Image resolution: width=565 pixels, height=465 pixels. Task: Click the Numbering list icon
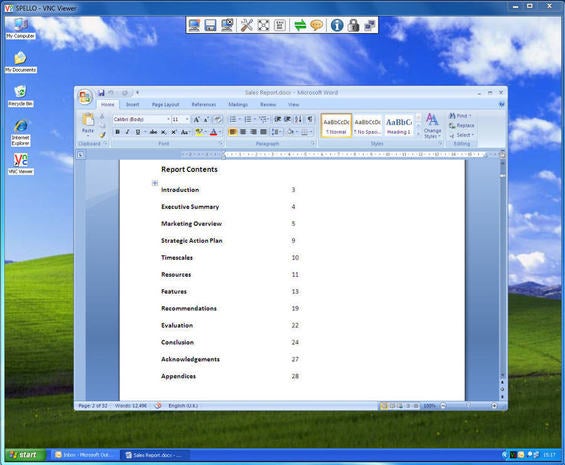(248, 119)
